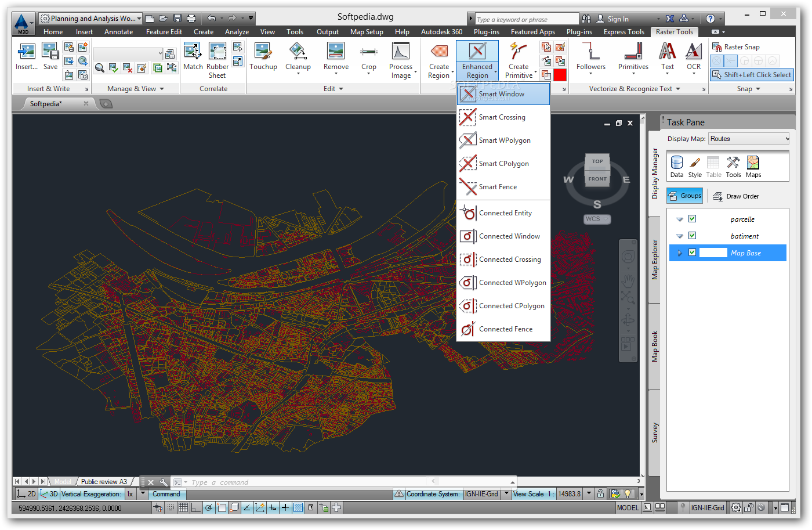Open the Coordinate System dropdown arrow

[506, 494]
